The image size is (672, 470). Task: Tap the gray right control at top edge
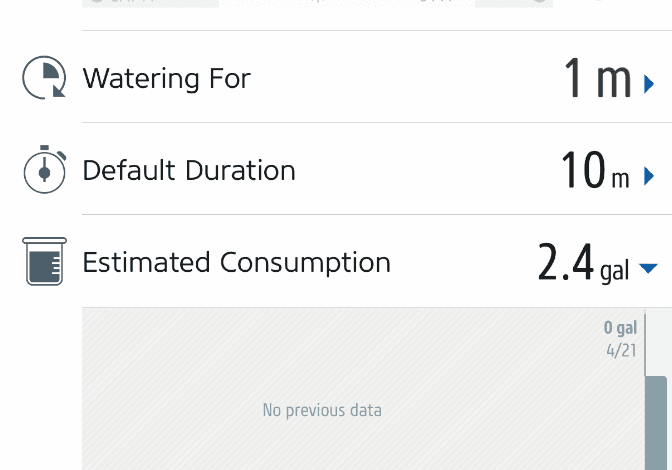(x=514, y=3)
